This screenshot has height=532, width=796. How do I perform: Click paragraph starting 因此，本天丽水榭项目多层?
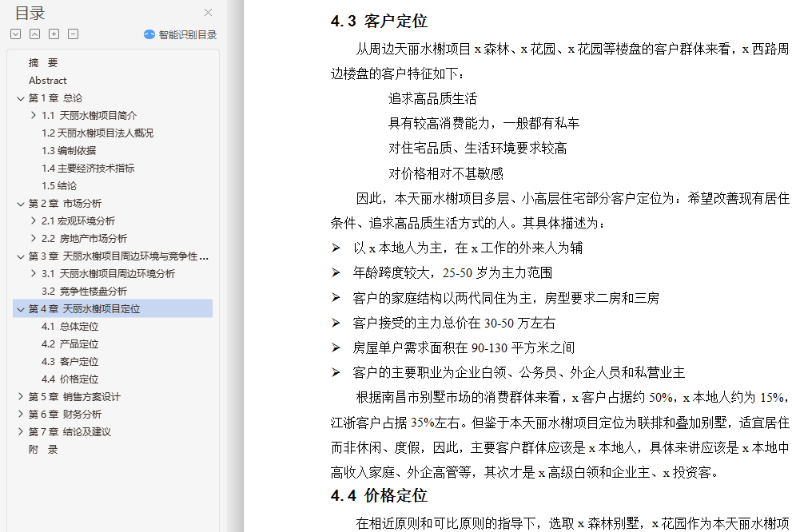point(560,211)
